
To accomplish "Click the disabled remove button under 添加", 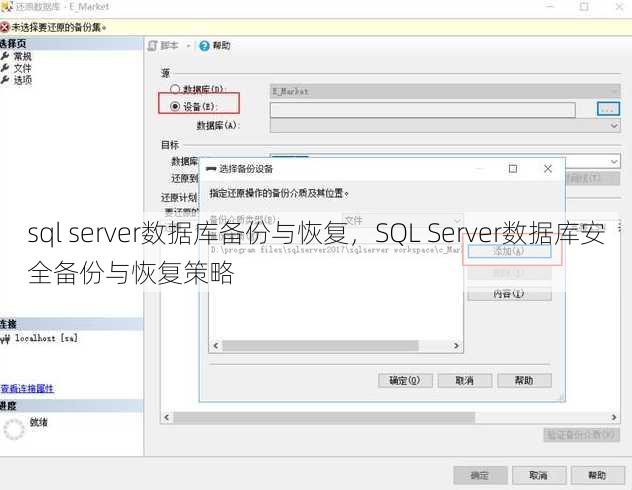I will tap(509, 273).
